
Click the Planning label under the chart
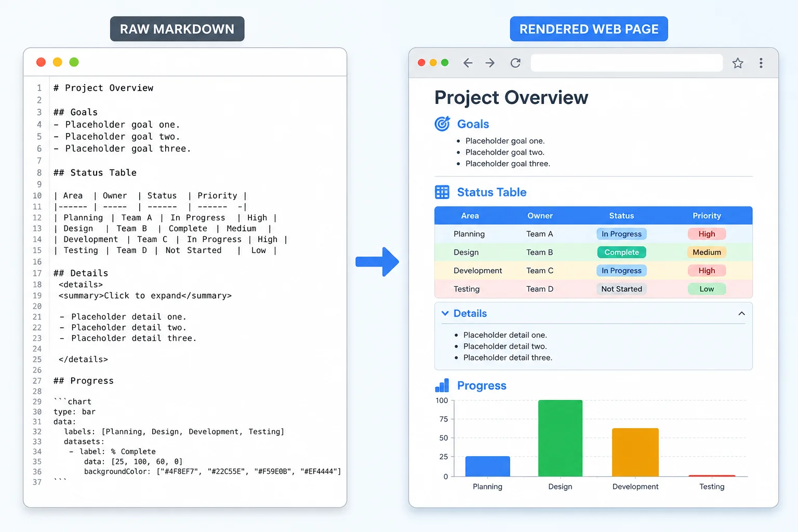[487, 486]
